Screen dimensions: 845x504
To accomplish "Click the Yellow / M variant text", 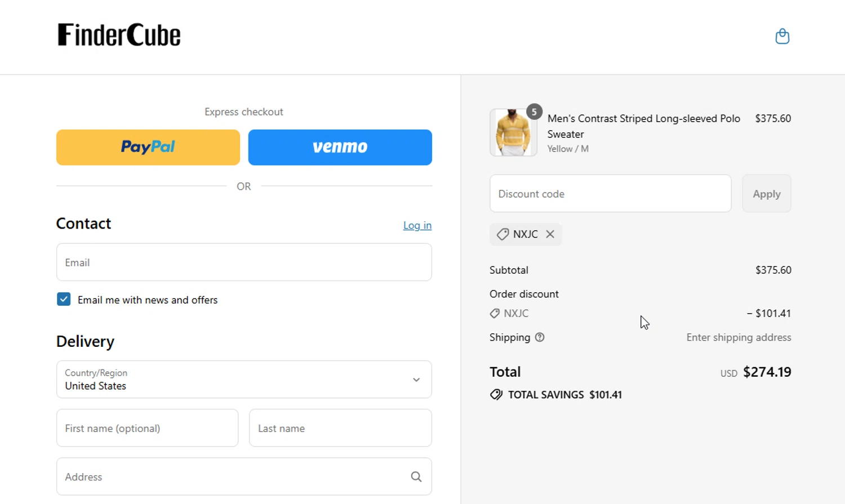I will [568, 149].
